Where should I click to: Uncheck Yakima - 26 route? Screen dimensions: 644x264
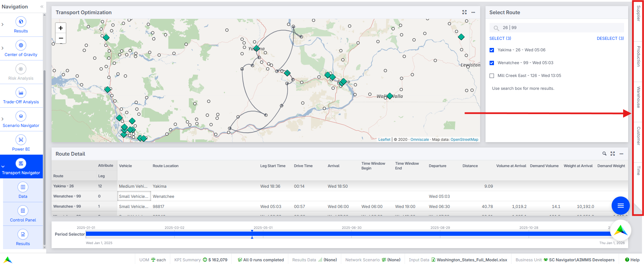(492, 50)
